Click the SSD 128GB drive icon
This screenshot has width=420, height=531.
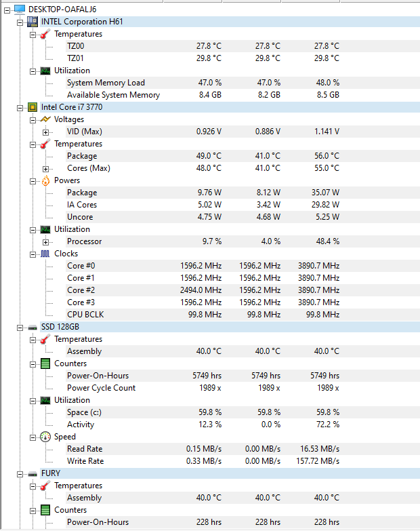click(x=32, y=326)
